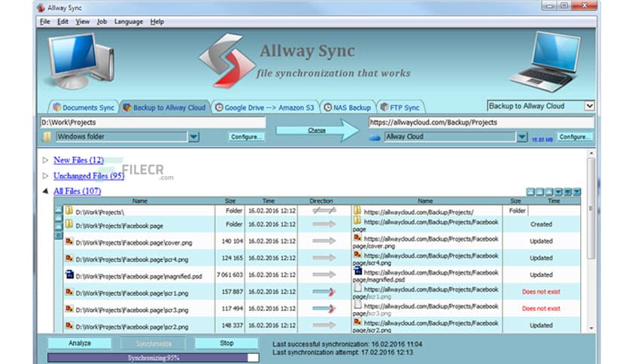Click the greyed Synchronize button
629x364 pixels.
click(153, 344)
